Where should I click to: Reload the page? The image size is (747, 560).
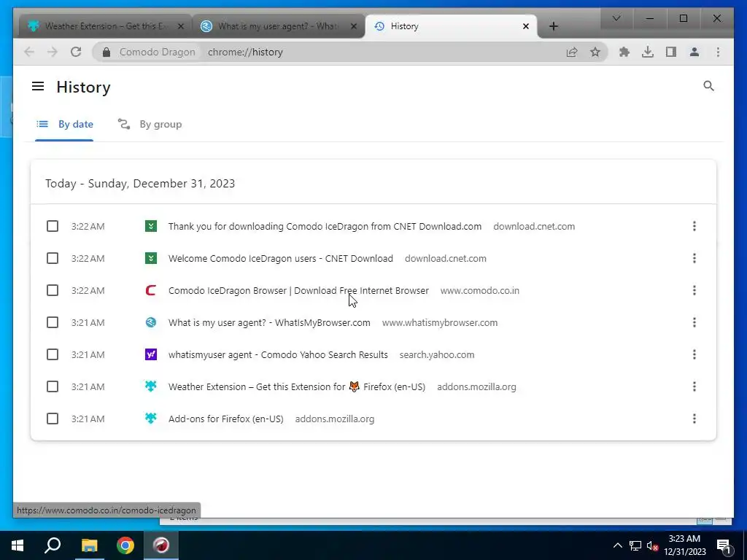[x=76, y=52]
